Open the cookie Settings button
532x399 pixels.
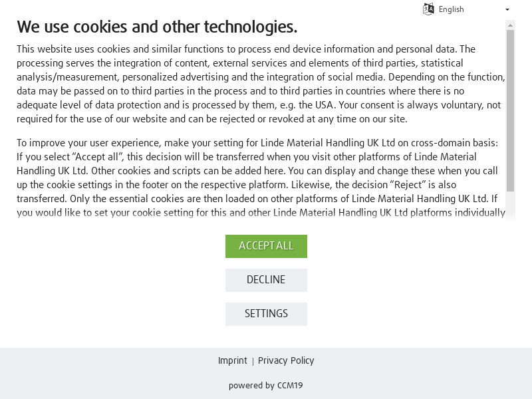click(x=266, y=314)
